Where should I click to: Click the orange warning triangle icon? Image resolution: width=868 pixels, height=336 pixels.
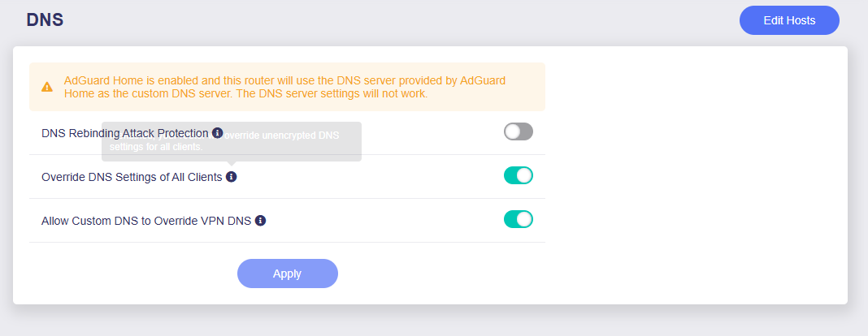(47, 87)
